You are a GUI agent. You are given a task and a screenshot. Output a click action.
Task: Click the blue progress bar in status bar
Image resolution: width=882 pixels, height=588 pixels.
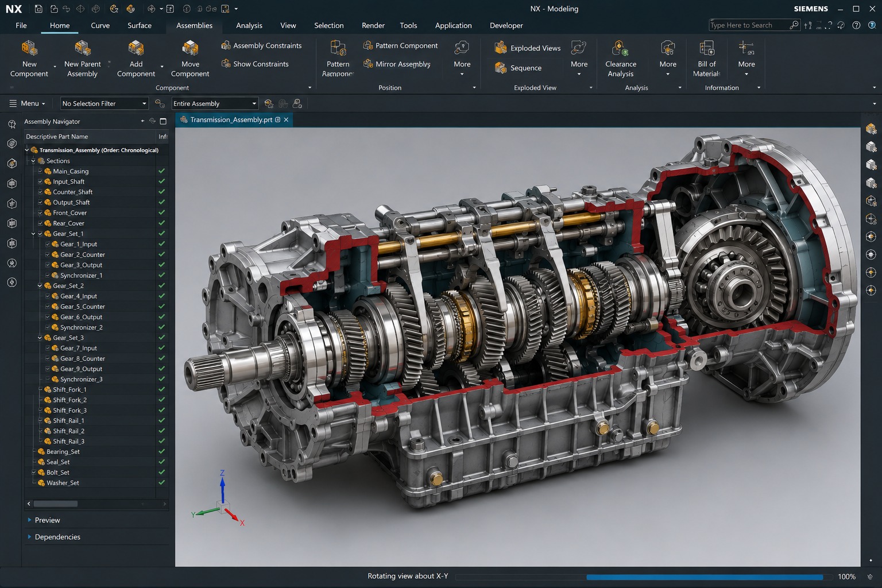click(x=705, y=577)
